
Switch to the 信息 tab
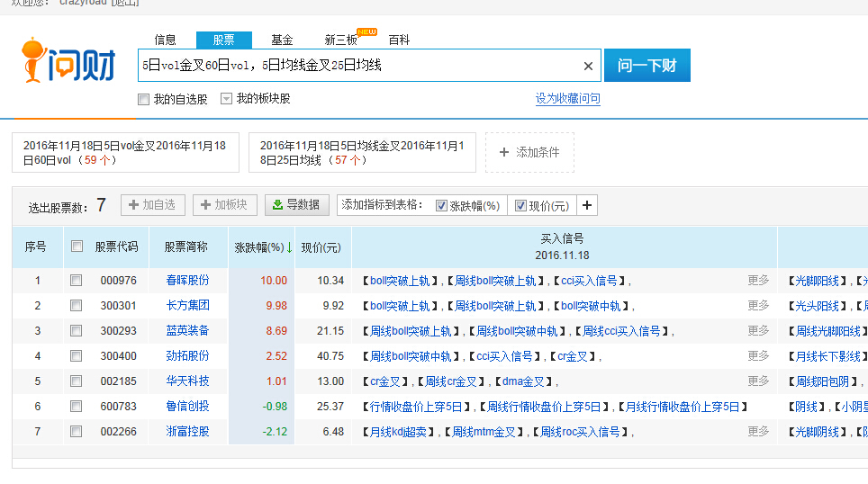point(165,40)
